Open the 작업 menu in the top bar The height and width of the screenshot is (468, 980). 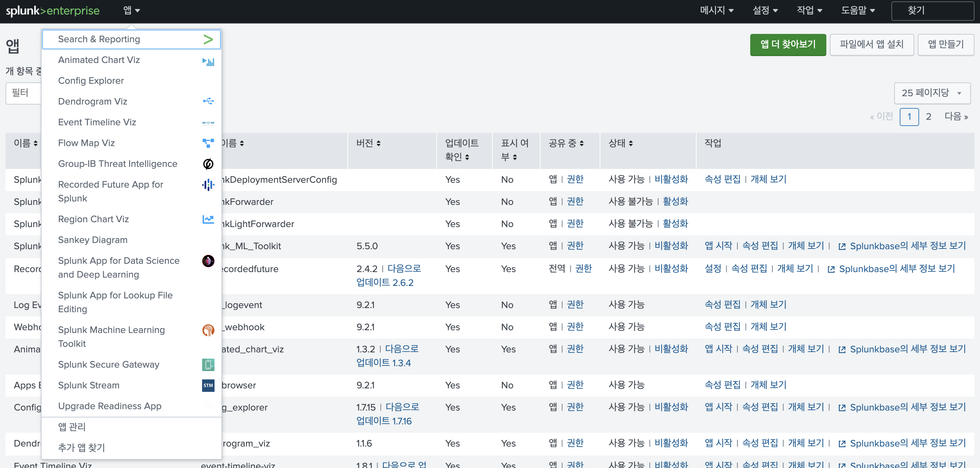809,10
